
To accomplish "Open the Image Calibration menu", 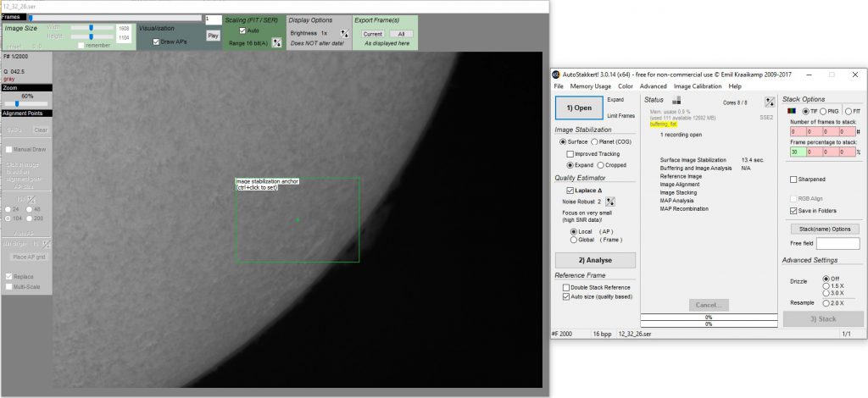I will [698, 86].
